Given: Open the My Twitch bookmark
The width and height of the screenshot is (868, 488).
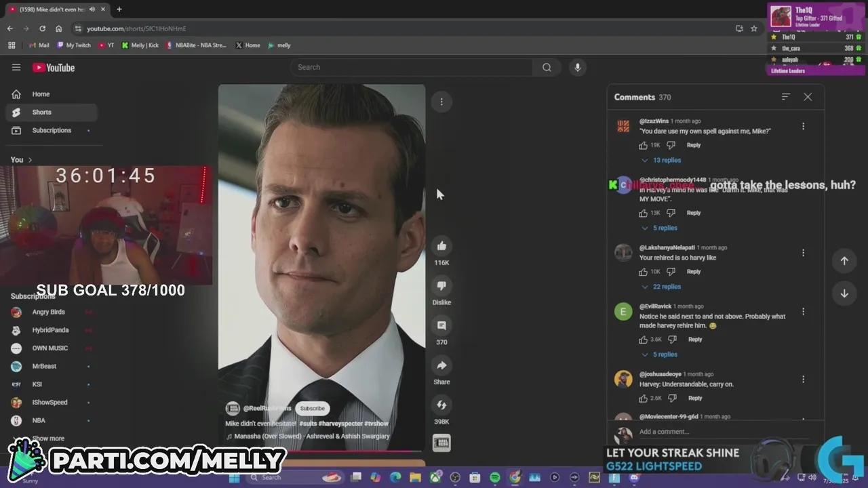Looking at the screenshot, I should coord(74,45).
